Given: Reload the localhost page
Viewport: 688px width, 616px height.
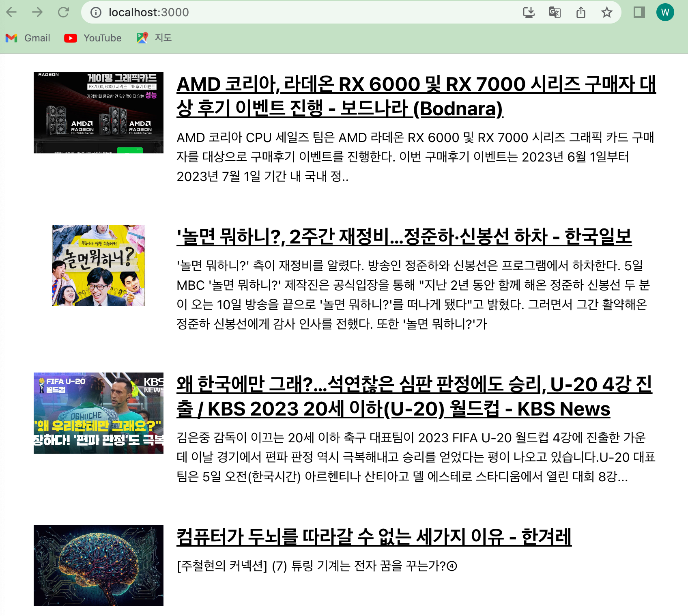Looking at the screenshot, I should 63,12.
